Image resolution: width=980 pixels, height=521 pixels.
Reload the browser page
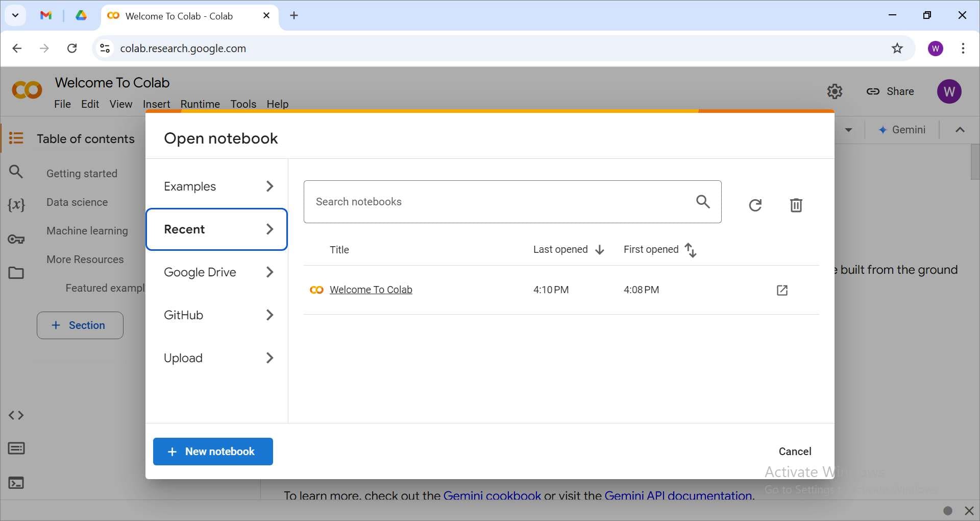coord(72,48)
